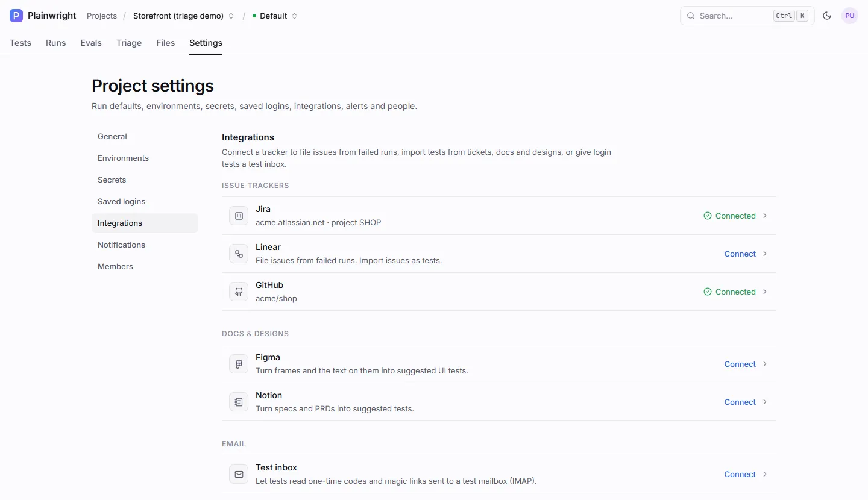
Task: Click the Jira integration icon
Action: pos(239,216)
